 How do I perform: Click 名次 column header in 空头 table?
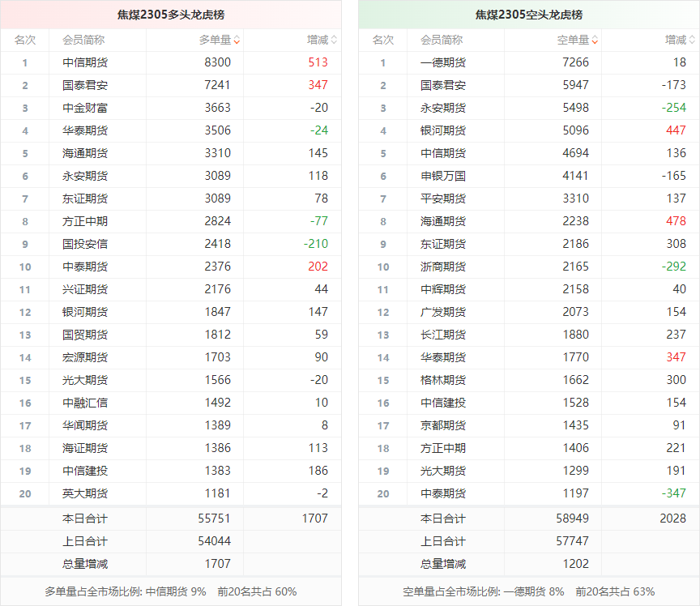(382, 40)
